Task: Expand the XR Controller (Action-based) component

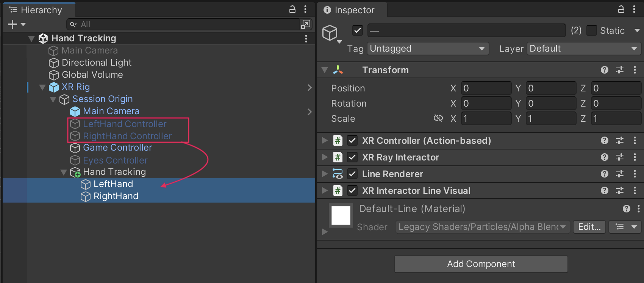Action: pos(325,140)
